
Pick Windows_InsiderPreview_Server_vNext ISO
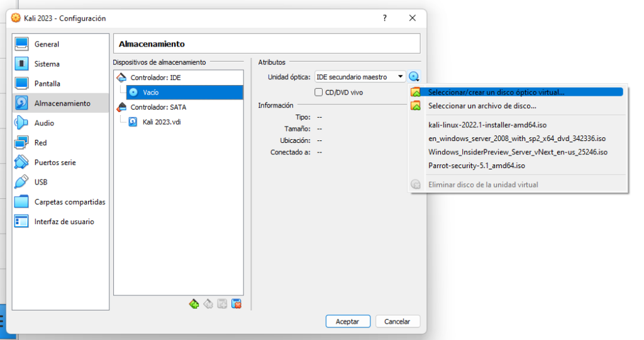pos(517,152)
